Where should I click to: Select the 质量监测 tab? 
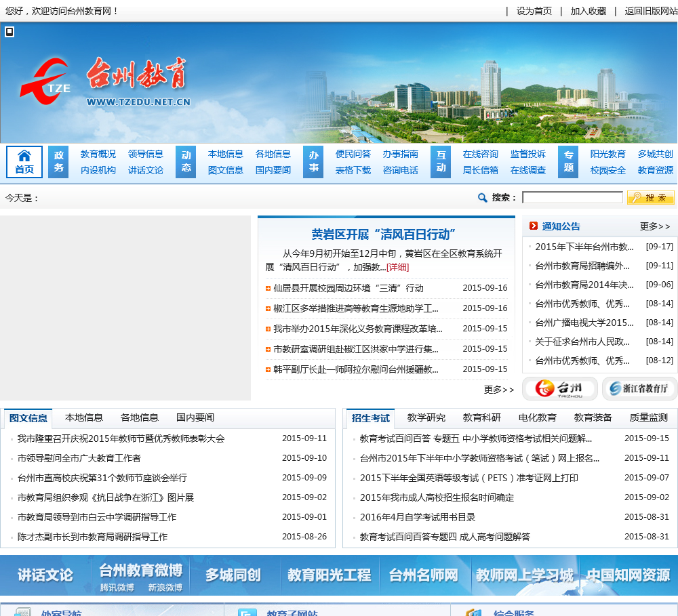click(649, 417)
